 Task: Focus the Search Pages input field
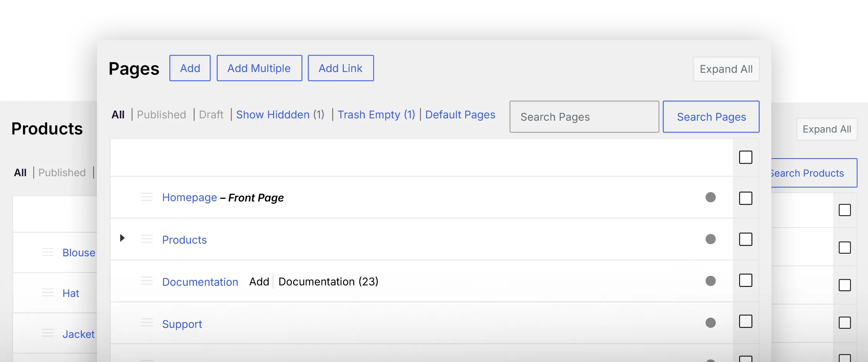click(584, 116)
